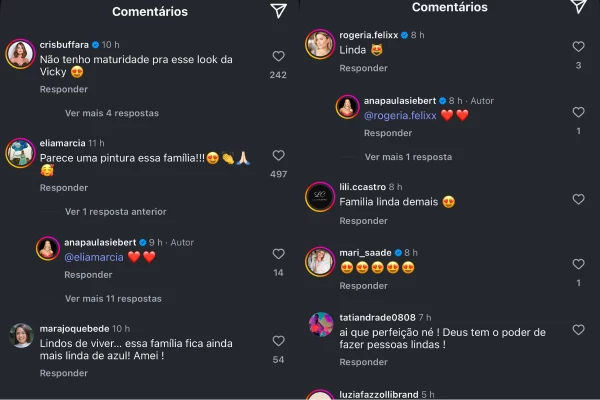Tap heart on tatiandrade0808's comment
Viewport: 600px width, 400px height.
point(578,330)
